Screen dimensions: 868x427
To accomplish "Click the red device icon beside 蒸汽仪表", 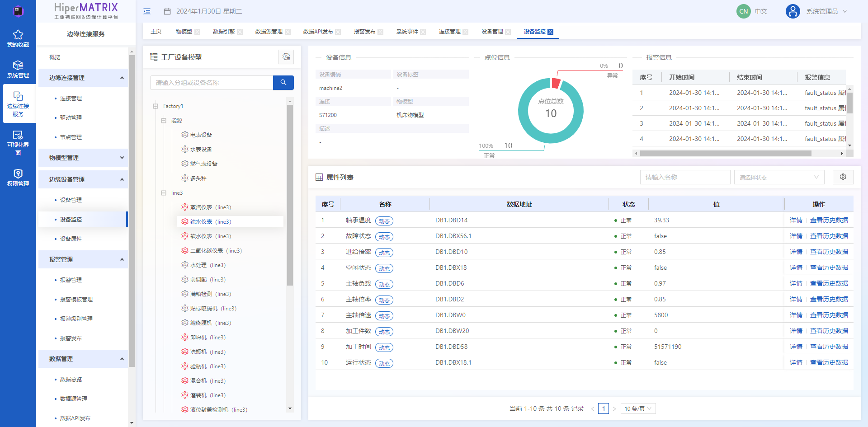I will coord(185,207).
